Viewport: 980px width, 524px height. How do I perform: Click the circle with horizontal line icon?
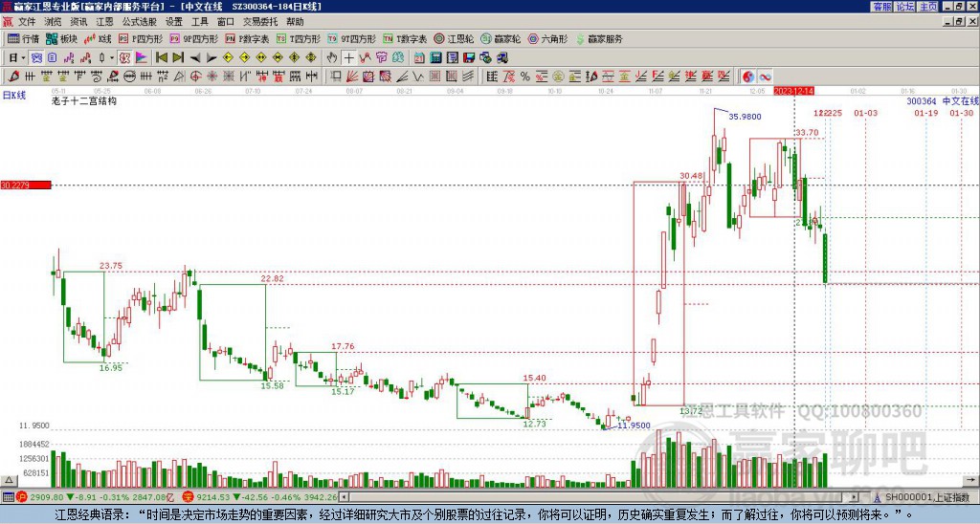coord(129,76)
